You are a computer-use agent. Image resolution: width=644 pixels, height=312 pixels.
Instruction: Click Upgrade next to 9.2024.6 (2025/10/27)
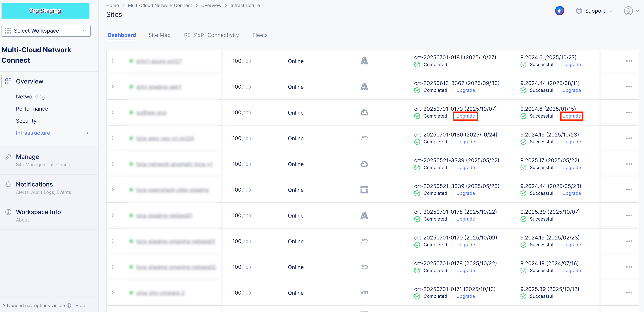pyautogui.click(x=571, y=65)
